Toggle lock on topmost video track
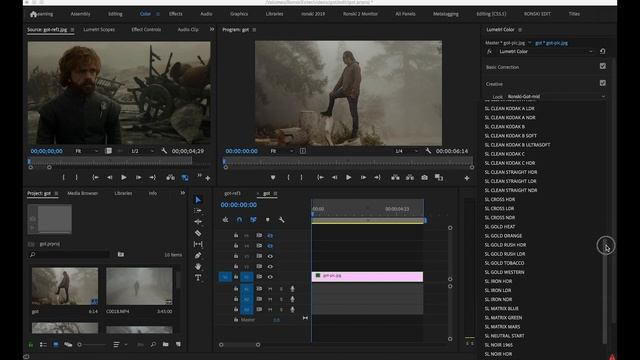This screenshot has height=360, width=640. 236,236
